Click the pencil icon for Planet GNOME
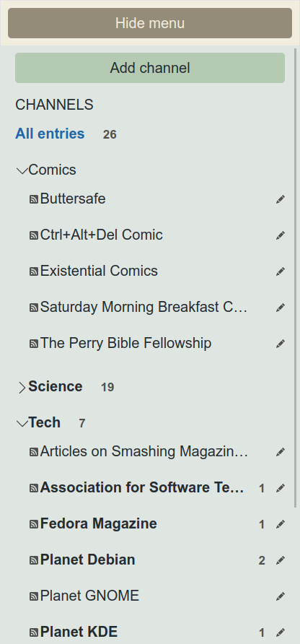The height and width of the screenshot is (644, 300). (281, 596)
